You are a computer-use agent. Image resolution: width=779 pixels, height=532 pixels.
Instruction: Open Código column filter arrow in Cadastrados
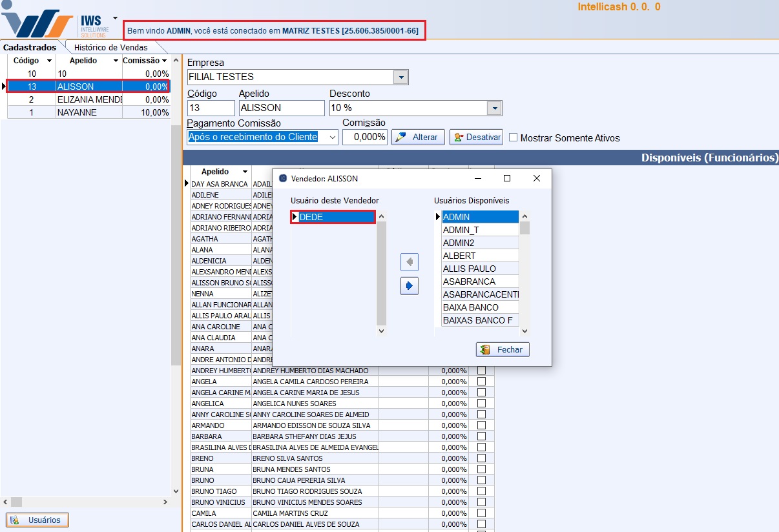[x=49, y=61]
